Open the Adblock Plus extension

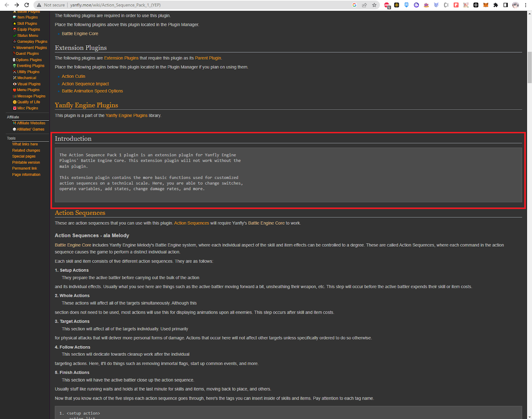click(387, 5)
